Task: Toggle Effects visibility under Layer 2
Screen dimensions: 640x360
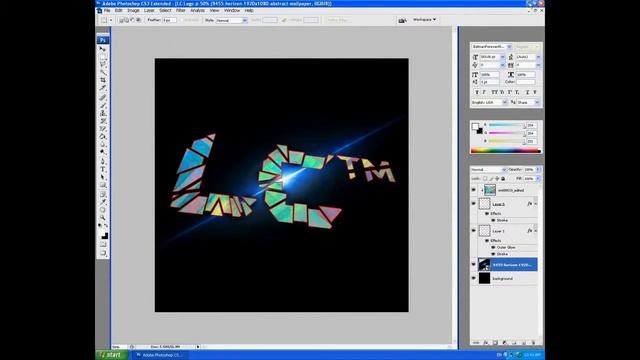Action: click(x=487, y=213)
